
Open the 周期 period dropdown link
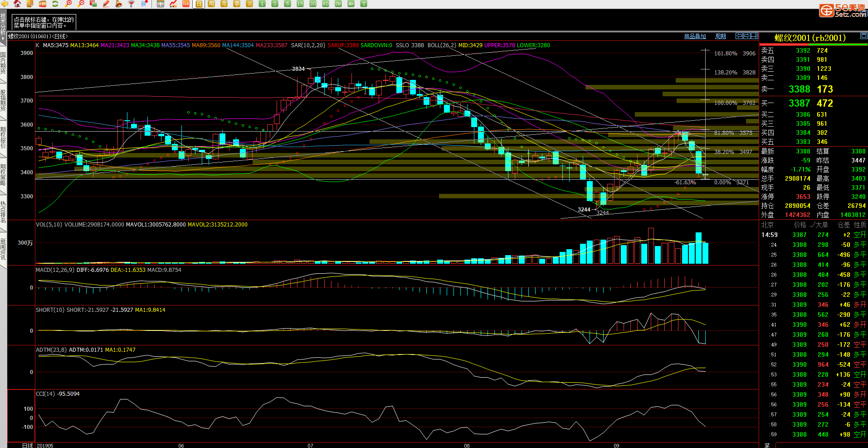tap(720, 36)
